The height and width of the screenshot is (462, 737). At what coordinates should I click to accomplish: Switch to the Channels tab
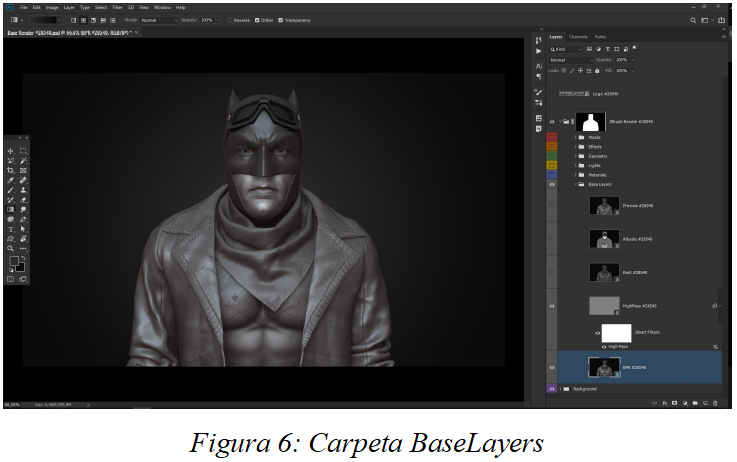click(578, 37)
